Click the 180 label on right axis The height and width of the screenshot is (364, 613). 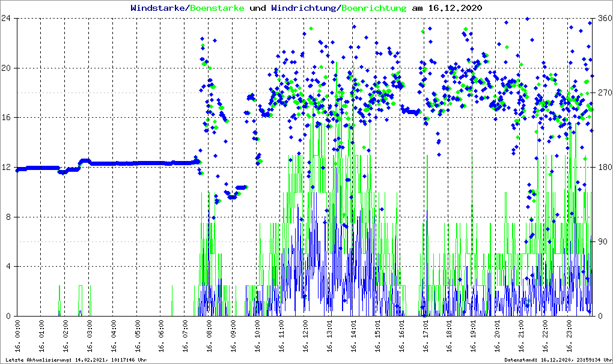tap(604, 168)
